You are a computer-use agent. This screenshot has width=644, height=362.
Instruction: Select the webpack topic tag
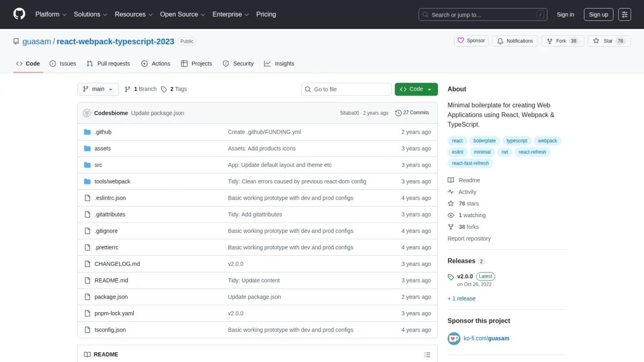tap(548, 141)
